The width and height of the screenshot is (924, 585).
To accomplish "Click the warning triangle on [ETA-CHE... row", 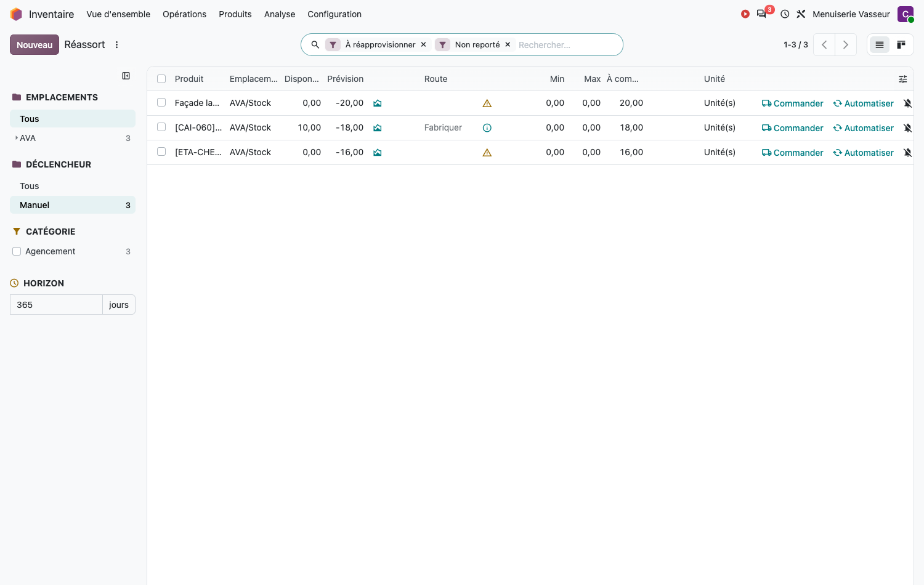I will (487, 153).
